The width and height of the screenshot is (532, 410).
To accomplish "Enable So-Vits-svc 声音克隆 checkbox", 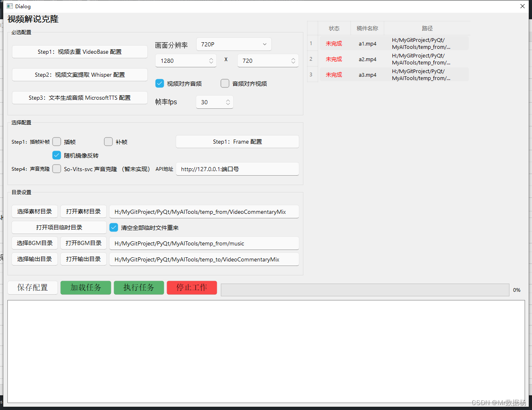I will (x=57, y=169).
